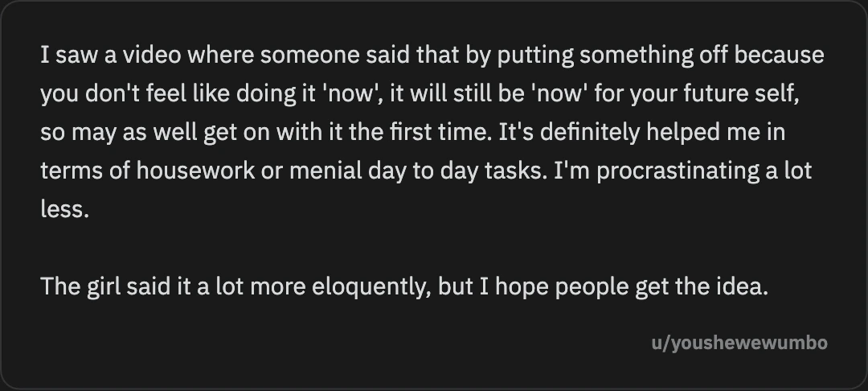
Task: Click the words 'I saw' at the quote start
Action: click(x=64, y=56)
